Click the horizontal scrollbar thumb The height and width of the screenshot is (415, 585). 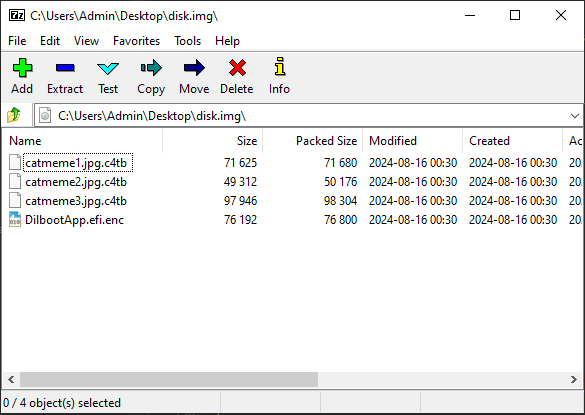coord(169,380)
